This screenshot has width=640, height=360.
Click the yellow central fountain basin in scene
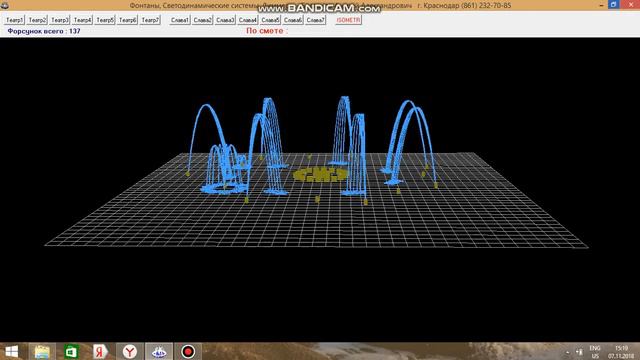[x=320, y=175]
